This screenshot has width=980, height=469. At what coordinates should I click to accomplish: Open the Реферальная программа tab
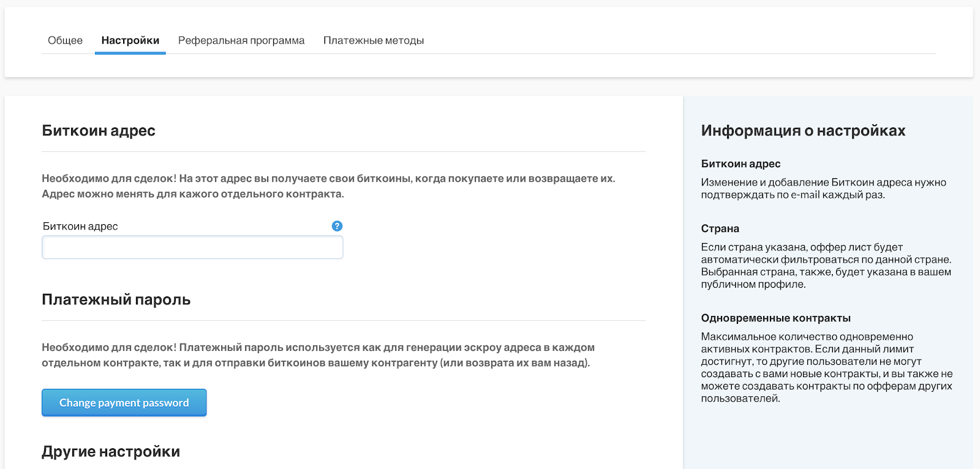pos(241,40)
